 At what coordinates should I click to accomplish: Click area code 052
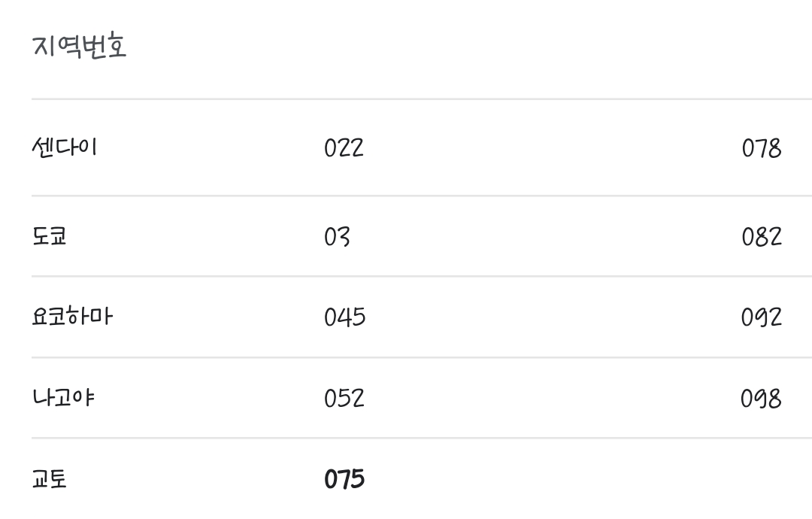pos(344,399)
